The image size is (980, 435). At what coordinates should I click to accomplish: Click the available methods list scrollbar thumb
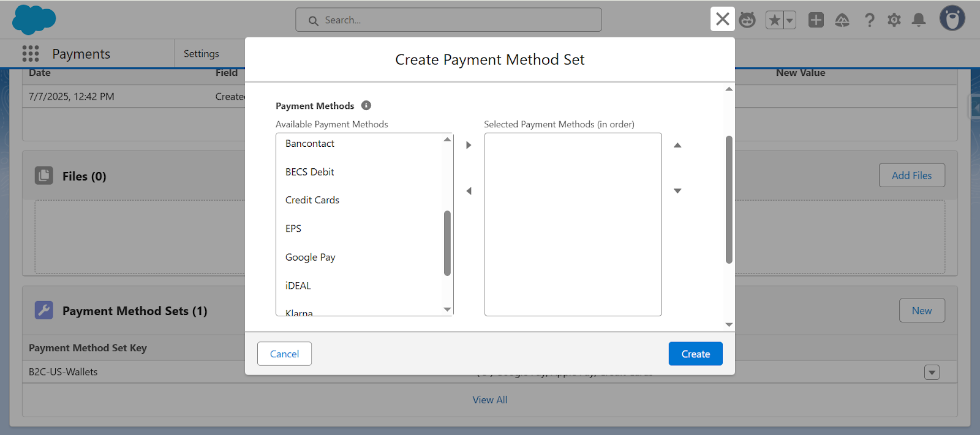point(447,244)
